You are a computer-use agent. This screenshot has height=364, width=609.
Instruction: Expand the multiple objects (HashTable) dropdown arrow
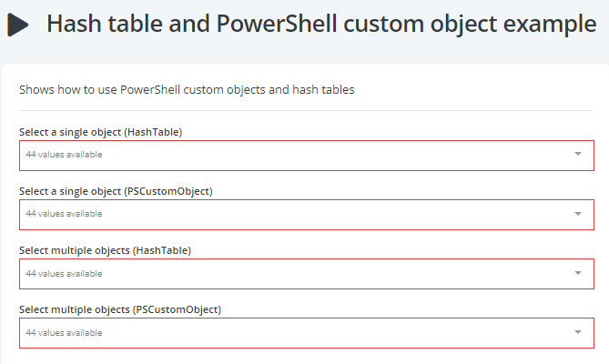pos(578,273)
